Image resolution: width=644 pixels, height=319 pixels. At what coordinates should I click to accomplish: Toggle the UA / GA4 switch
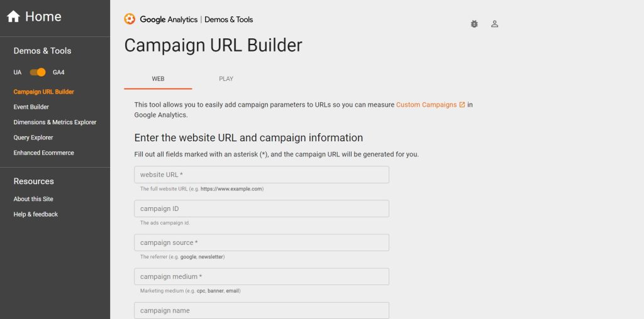pyautogui.click(x=38, y=72)
